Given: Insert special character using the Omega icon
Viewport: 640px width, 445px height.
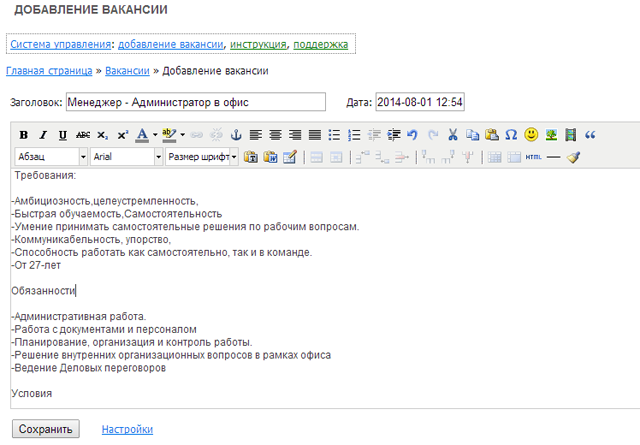Looking at the screenshot, I should point(511,134).
